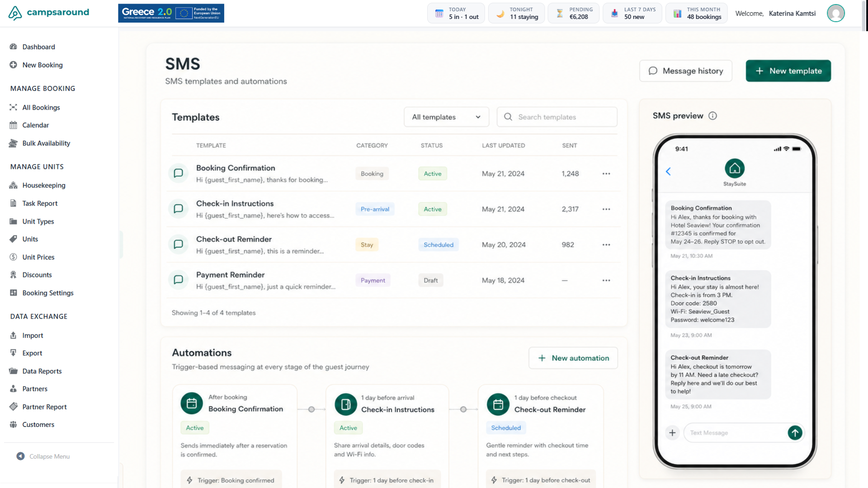Click the StaySuite home icon in preview
Screen dimensions: 868x488
click(x=735, y=169)
